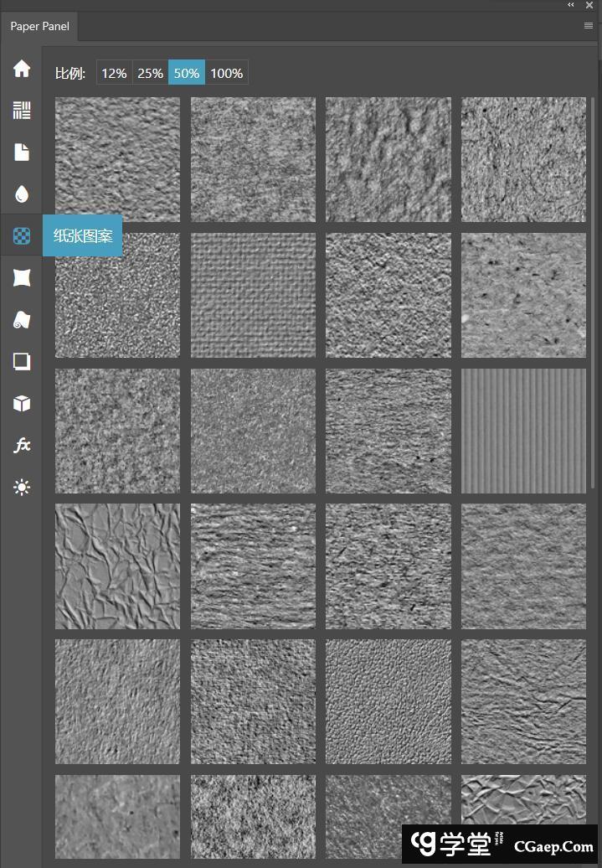Pick the woven canvas texture thumbnail
The image size is (602, 868).
coord(253,295)
